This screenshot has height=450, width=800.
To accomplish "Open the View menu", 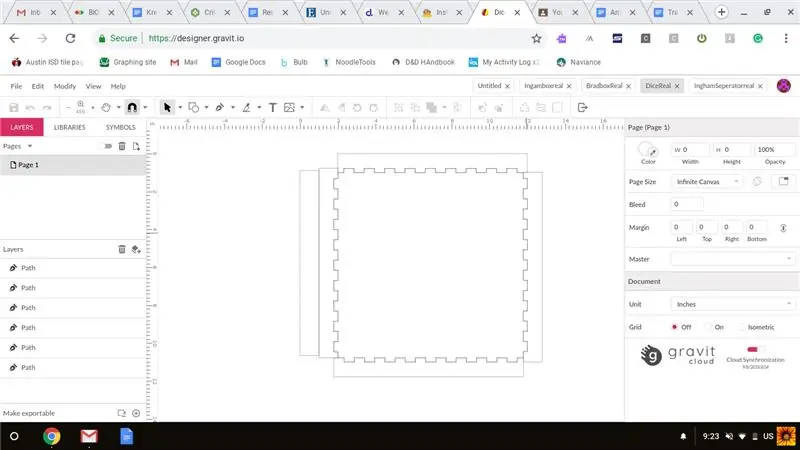I will (x=93, y=86).
